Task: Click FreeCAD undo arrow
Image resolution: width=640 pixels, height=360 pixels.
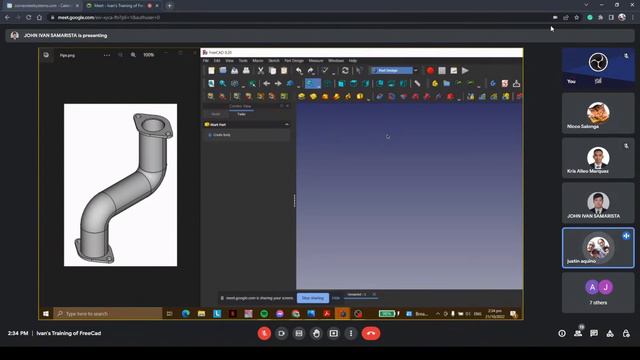Action: pyautogui.click(x=299, y=71)
